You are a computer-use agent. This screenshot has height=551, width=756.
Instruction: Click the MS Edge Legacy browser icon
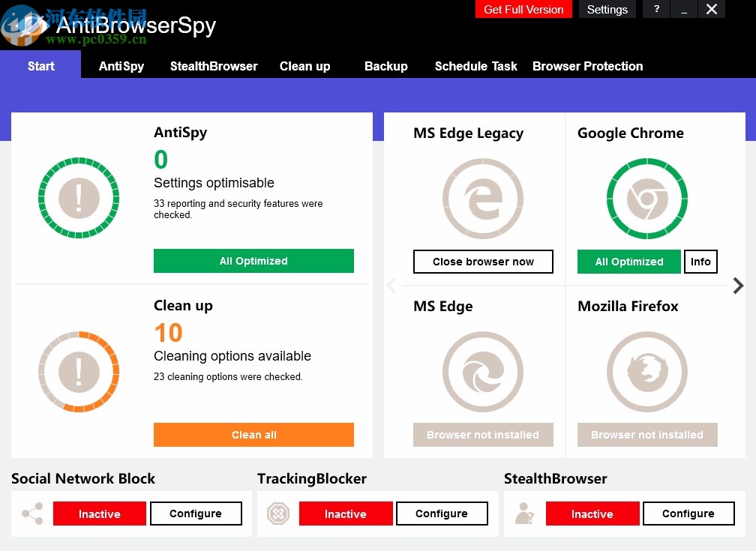[x=483, y=199]
